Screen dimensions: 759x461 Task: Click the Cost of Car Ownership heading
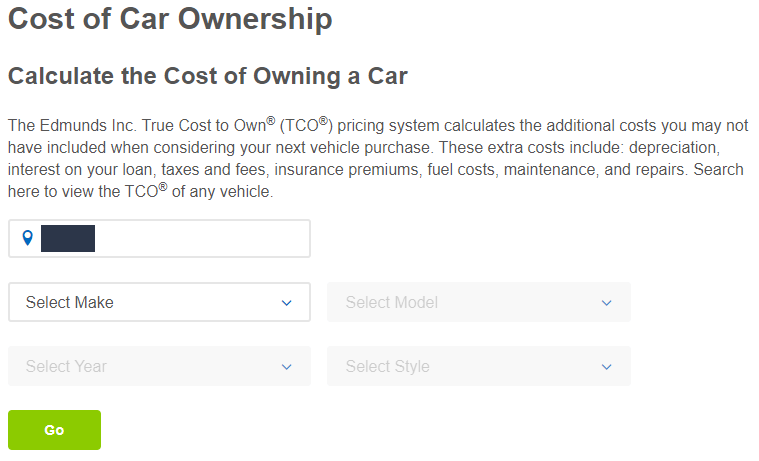coord(170,19)
